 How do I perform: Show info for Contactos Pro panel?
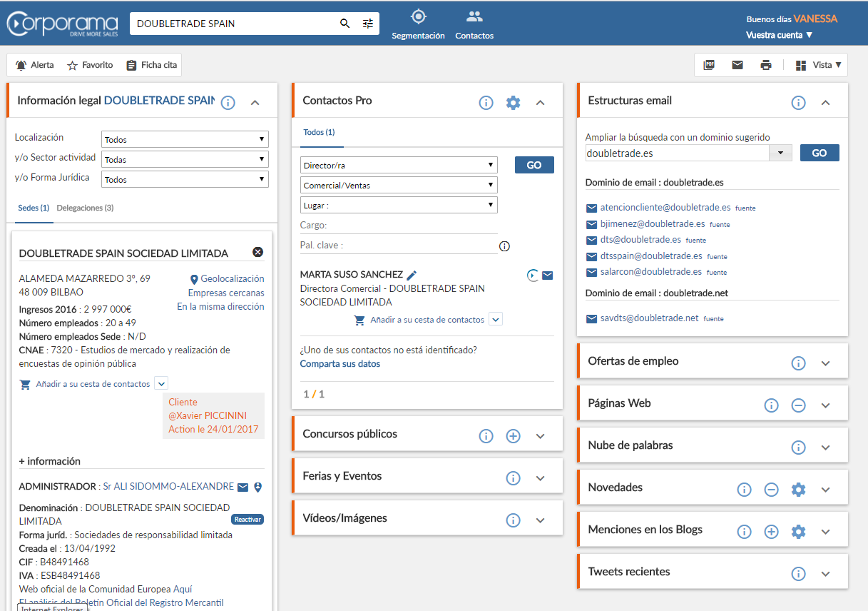tap(486, 103)
